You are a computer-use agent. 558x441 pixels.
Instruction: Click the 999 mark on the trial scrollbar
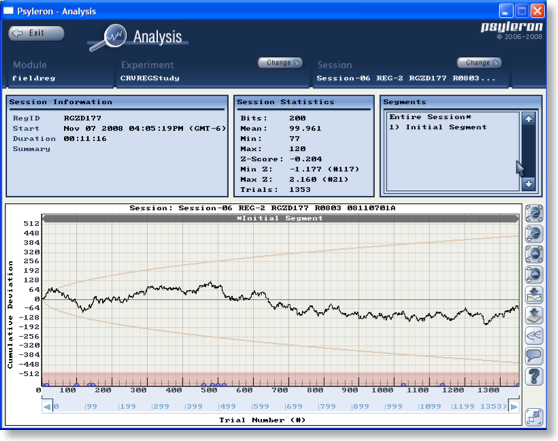click(x=393, y=406)
